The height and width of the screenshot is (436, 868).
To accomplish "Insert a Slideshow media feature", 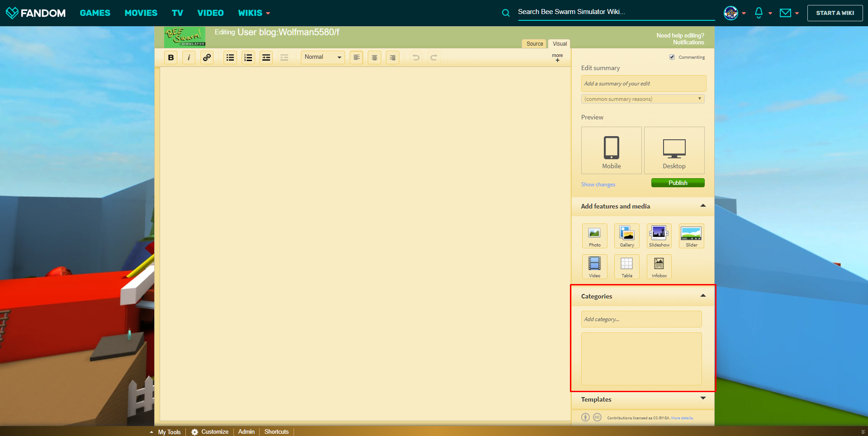I will tap(659, 236).
